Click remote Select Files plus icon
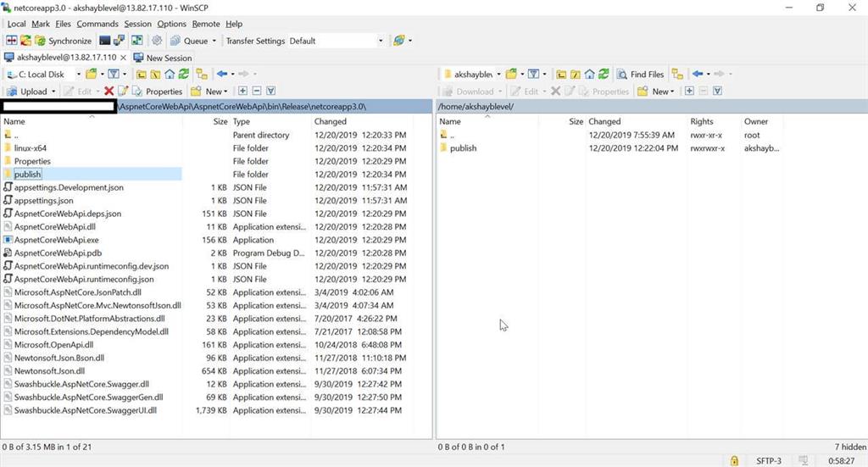The image size is (868, 467). tap(689, 92)
